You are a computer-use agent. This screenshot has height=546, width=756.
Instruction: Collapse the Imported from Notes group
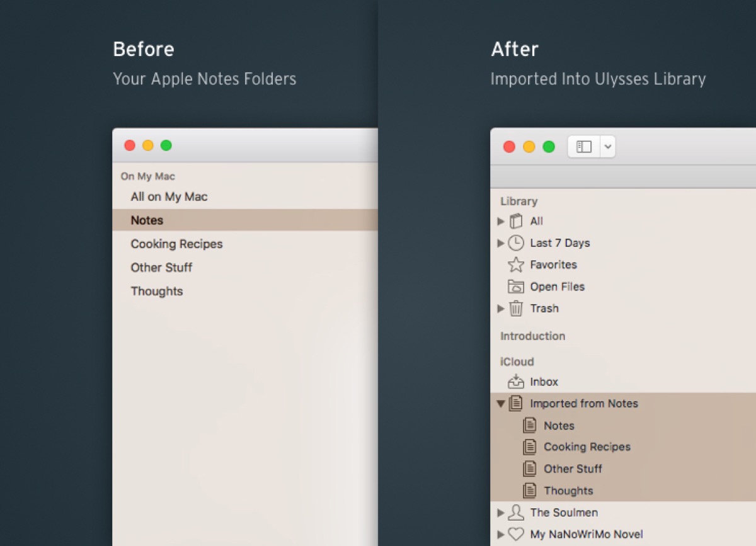click(x=501, y=403)
